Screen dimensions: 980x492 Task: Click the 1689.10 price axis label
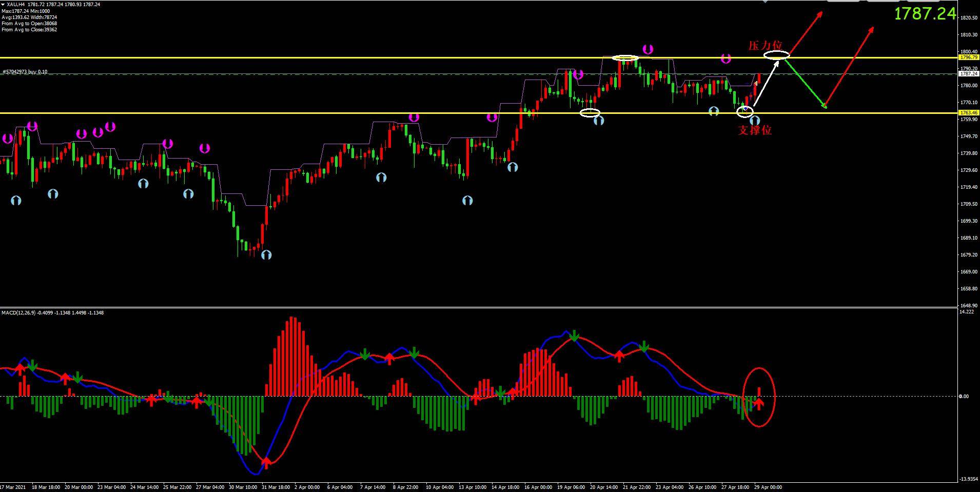pyautogui.click(x=969, y=238)
